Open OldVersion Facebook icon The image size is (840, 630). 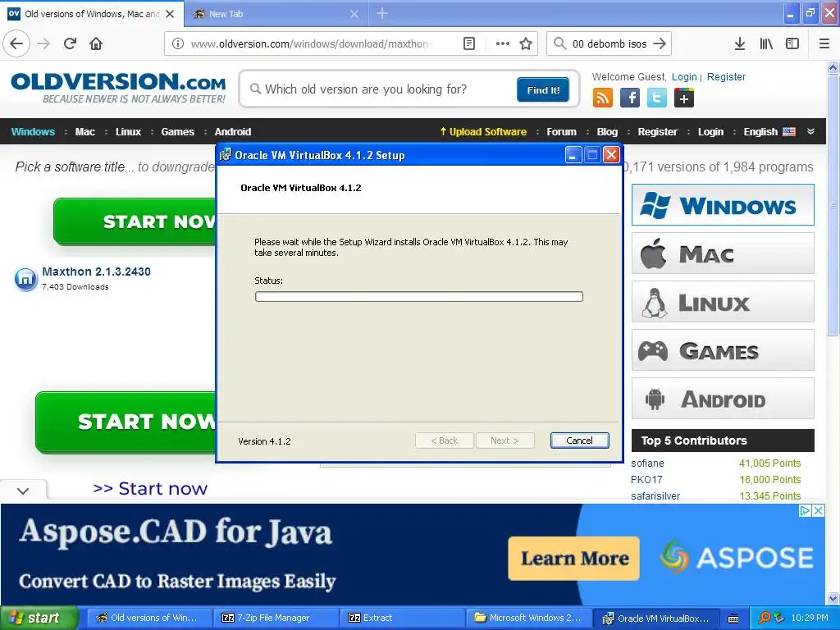630,98
